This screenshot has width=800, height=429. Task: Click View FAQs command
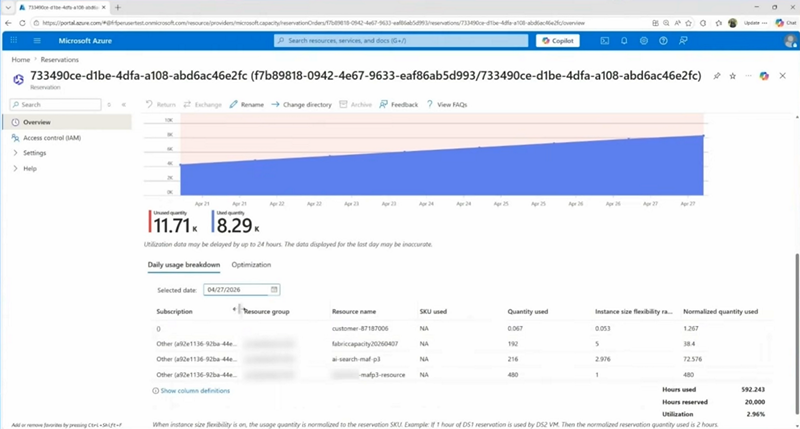pos(446,105)
